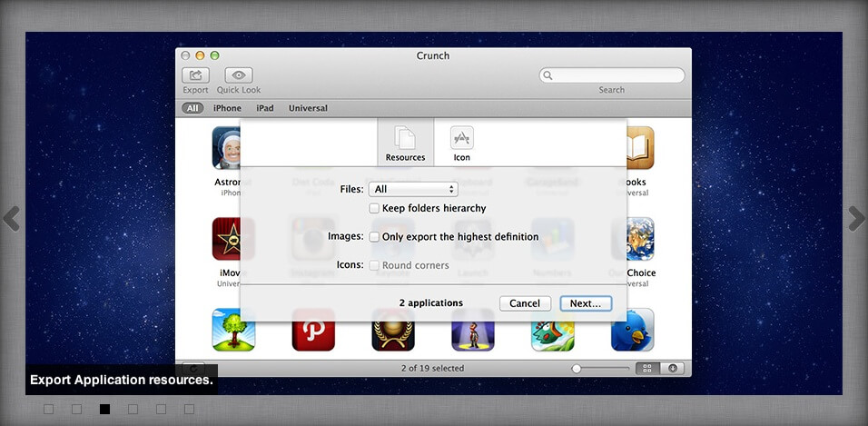Select the Tiny Wings bird icon
Screen dimensions: 868x426
(x=552, y=330)
